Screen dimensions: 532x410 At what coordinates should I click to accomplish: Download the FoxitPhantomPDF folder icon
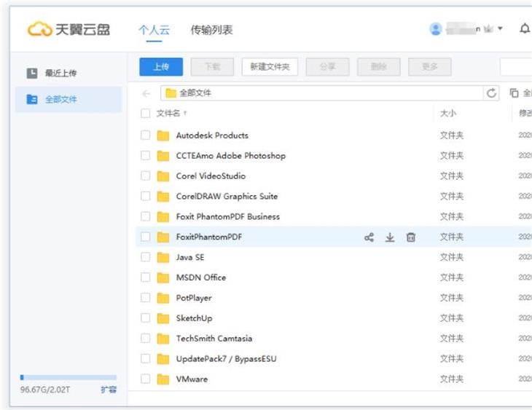[390, 237]
